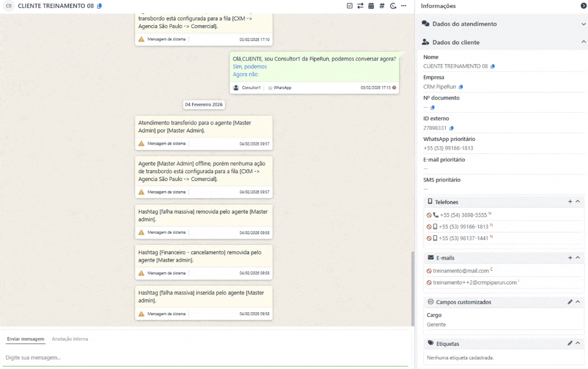This screenshot has width=588, height=369.
Task: Add a new e-mail with plus icon
Action: coord(570,258)
